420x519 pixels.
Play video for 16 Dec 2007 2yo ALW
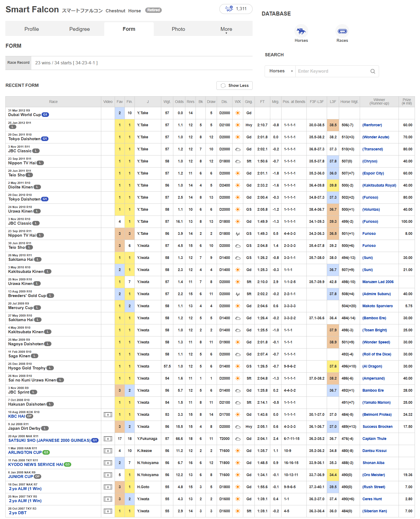click(x=108, y=487)
